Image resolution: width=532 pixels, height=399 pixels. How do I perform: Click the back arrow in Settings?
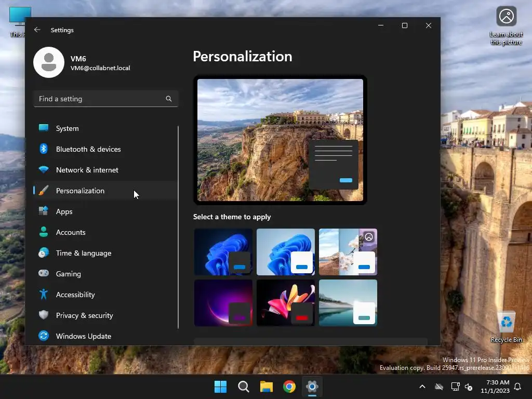[x=37, y=30]
